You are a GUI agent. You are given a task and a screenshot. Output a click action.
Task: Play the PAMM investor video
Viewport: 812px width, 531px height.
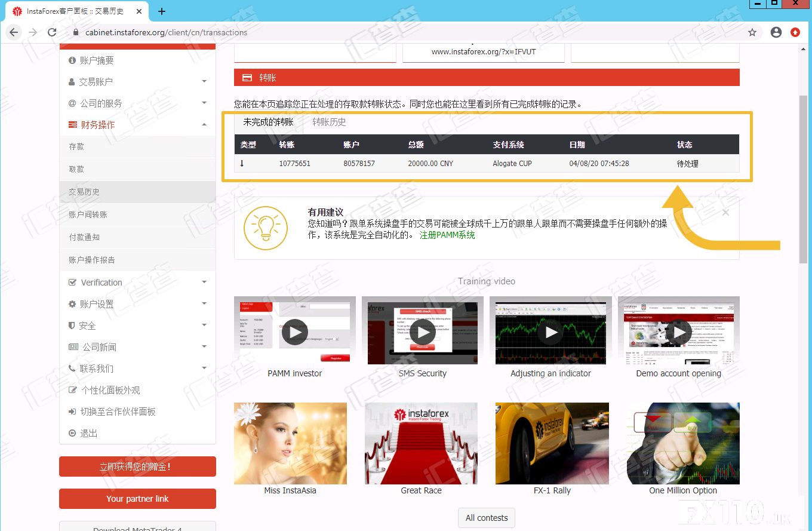[295, 331]
